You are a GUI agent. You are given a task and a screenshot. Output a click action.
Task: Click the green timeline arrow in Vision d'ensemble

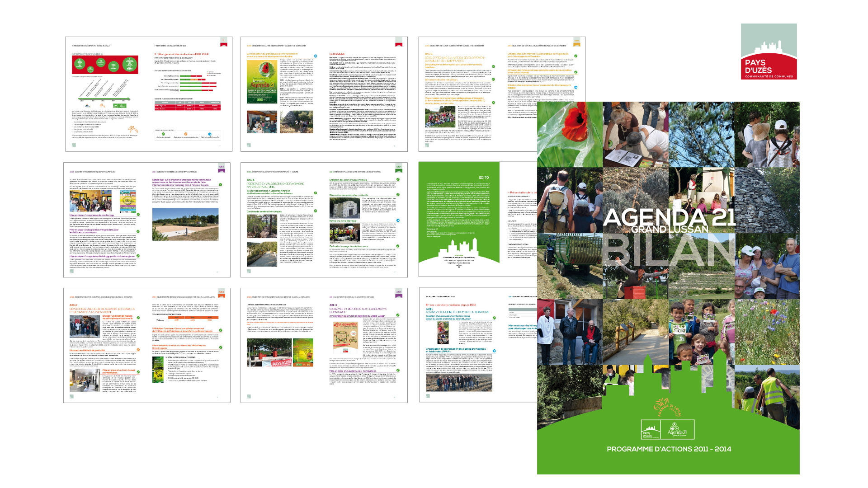[x=105, y=99]
